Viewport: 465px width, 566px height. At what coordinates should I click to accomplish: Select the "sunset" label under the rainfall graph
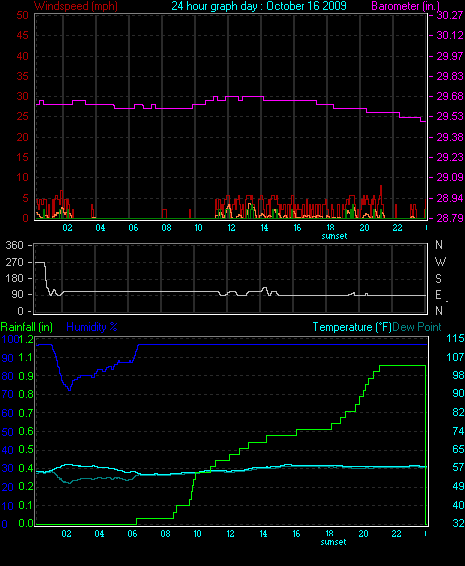coord(333,542)
